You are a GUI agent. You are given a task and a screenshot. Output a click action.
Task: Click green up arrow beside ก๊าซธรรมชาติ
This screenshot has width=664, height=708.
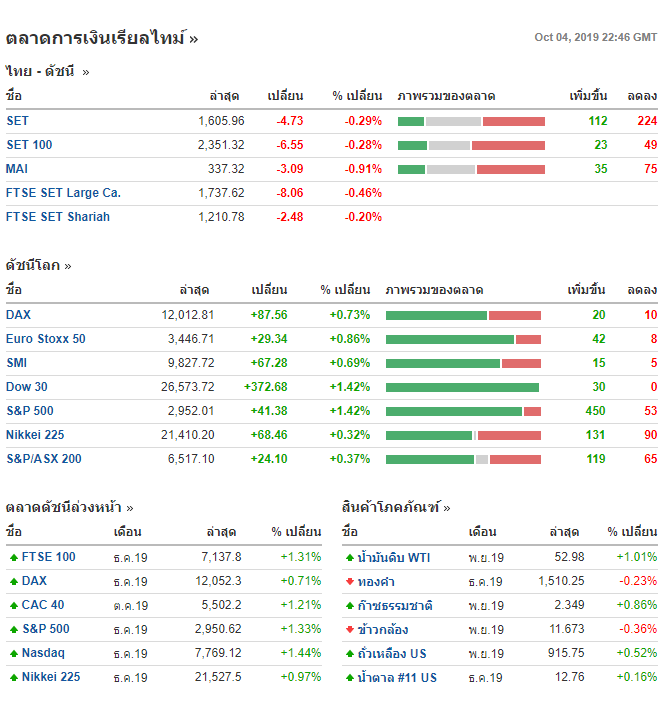tap(350, 606)
